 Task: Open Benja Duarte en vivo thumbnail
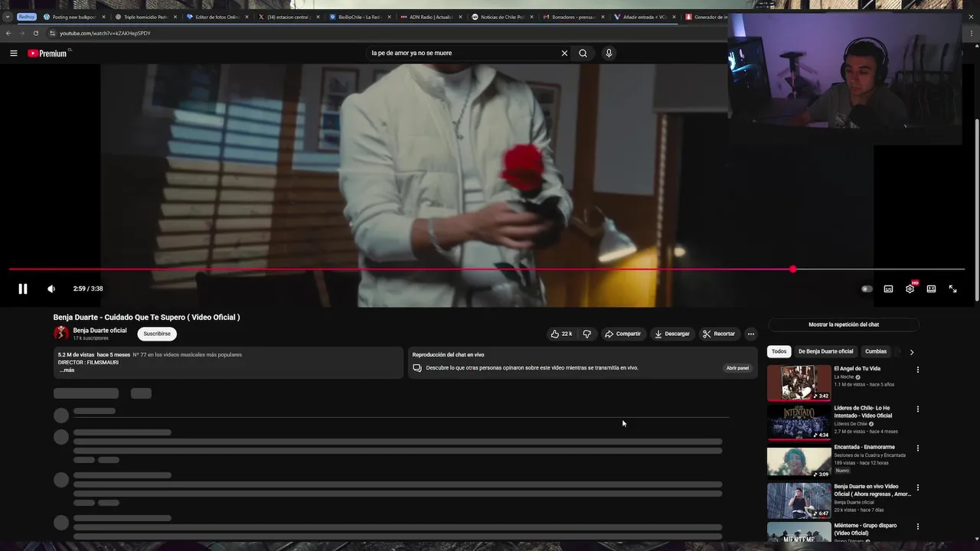pyautogui.click(x=799, y=500)
